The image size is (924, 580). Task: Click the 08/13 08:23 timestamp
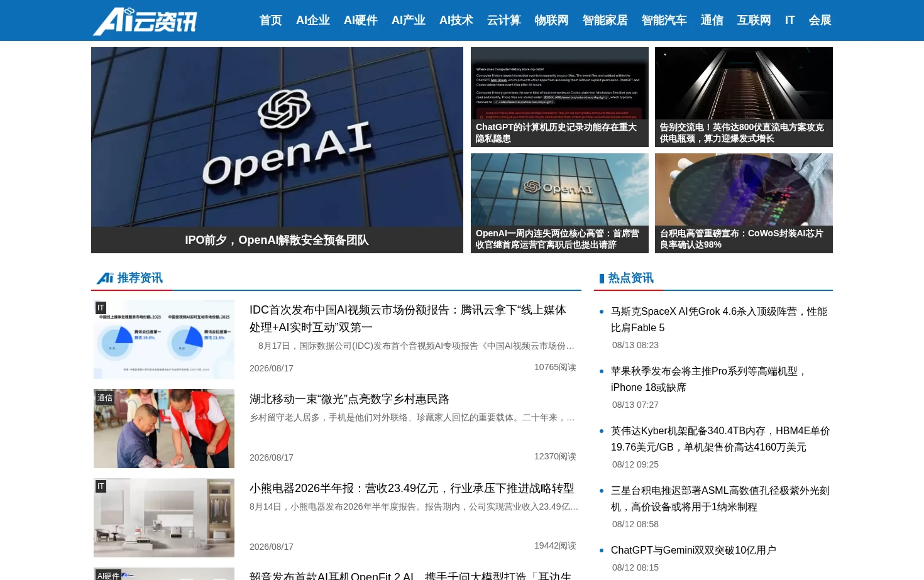coord(635,345)
